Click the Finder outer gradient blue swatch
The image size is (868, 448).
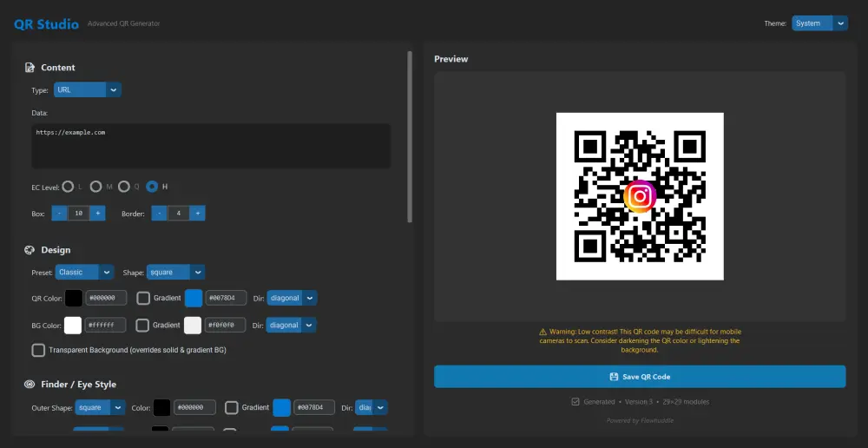coord(282,407)
